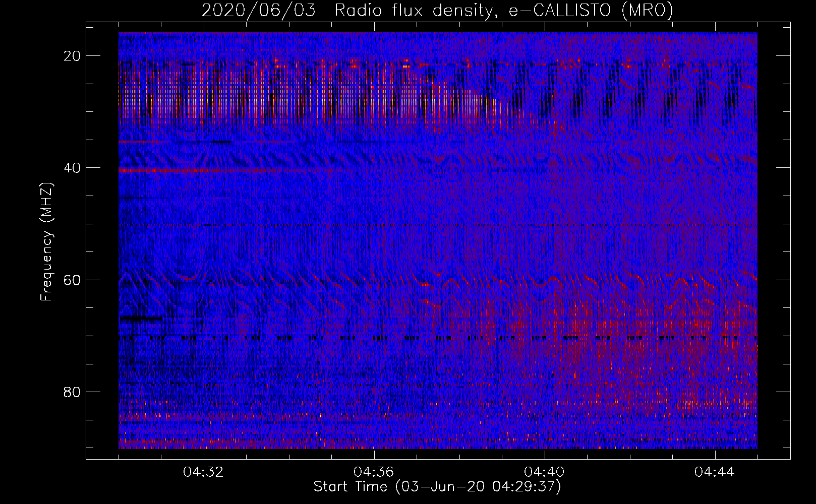Click the plot title '2020/06/03 Radio flux density'
Screen dimensions: 816x504
tap(437, 11)
